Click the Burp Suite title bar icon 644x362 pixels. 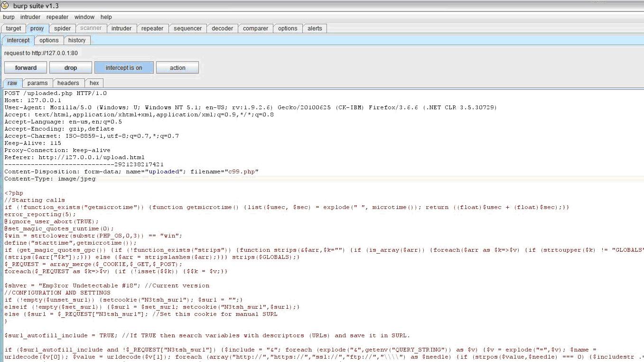(5, 5)
